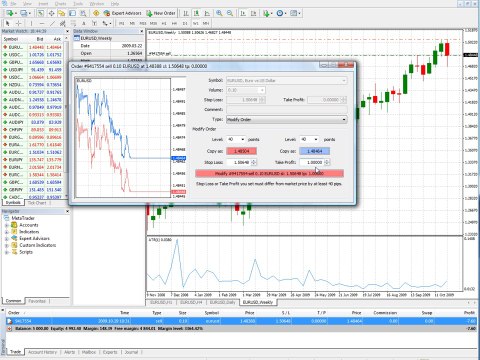This screenshot has height=360, width=480.
Task: Toggle Expert Advisors on or off
Action: tap(123, 13)
